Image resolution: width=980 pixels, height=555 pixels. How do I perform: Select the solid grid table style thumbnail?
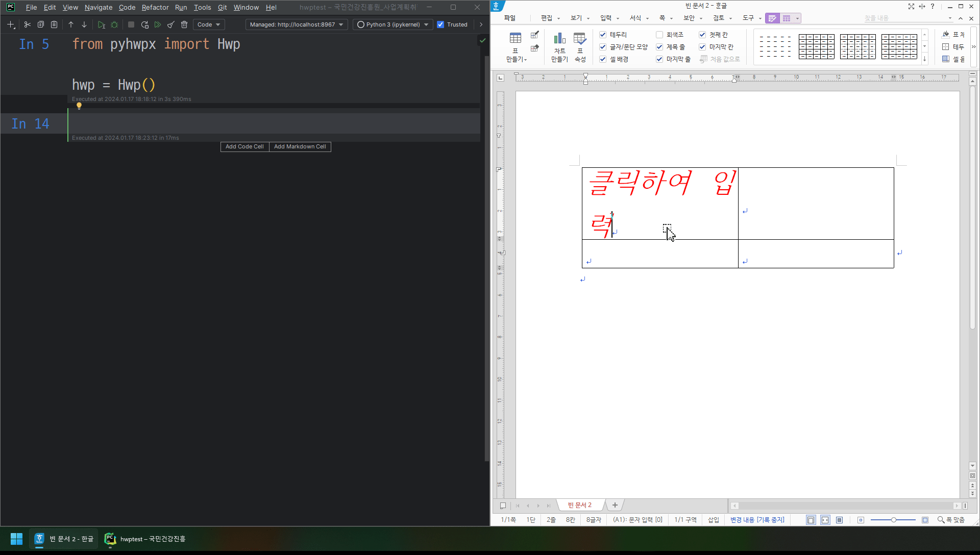816,46
